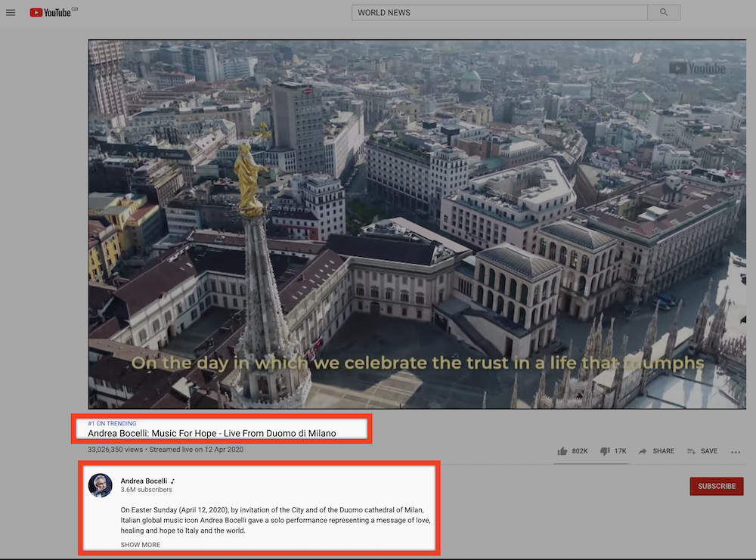The width and height of the screenshot is (756, 560).
Task: Open the hamburger guide menu
Action: coord(11,13)
